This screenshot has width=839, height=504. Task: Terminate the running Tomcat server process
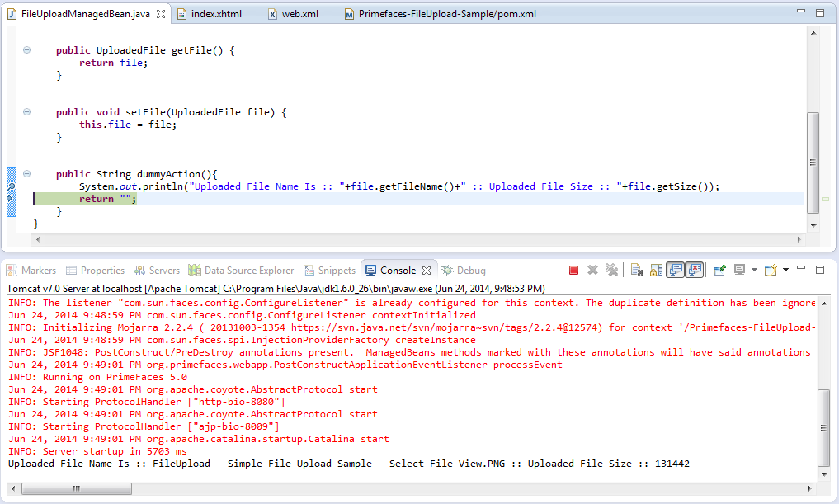(x=573, y=270)
